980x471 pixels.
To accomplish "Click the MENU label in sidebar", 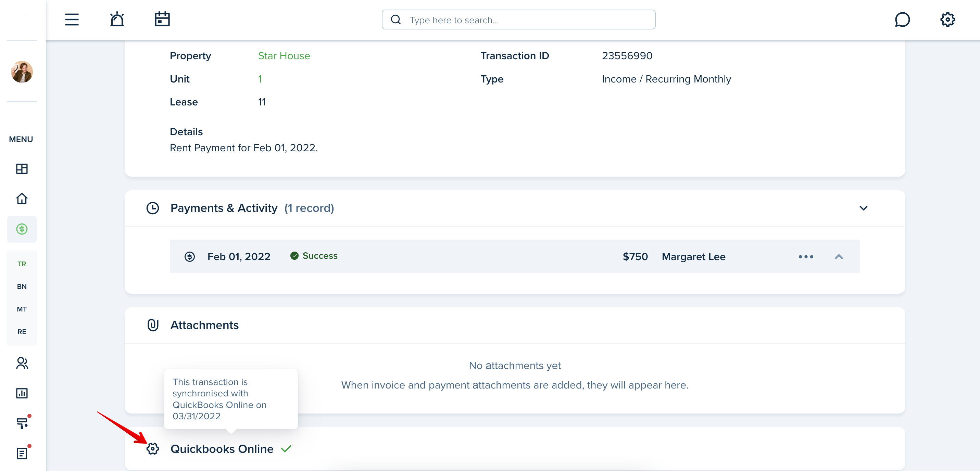I will 21,139.
